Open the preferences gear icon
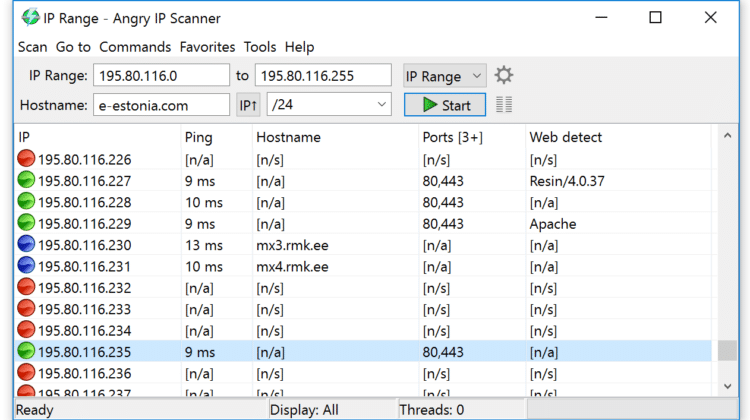The width and height of the screenshot is (750, 420). 504,76
